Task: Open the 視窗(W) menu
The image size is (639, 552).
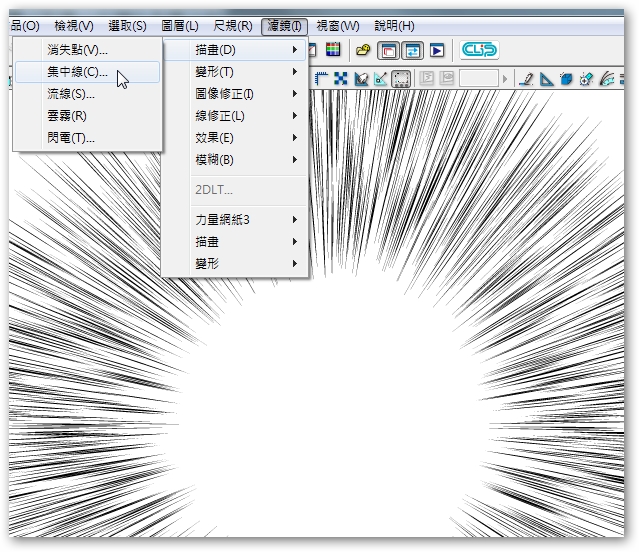Action: click(338, 26)
